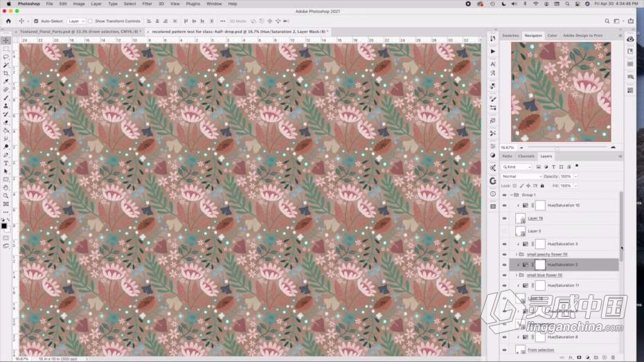644x362 pixels.
Task: Click the Add layer style fx icon
Action: 571,357
